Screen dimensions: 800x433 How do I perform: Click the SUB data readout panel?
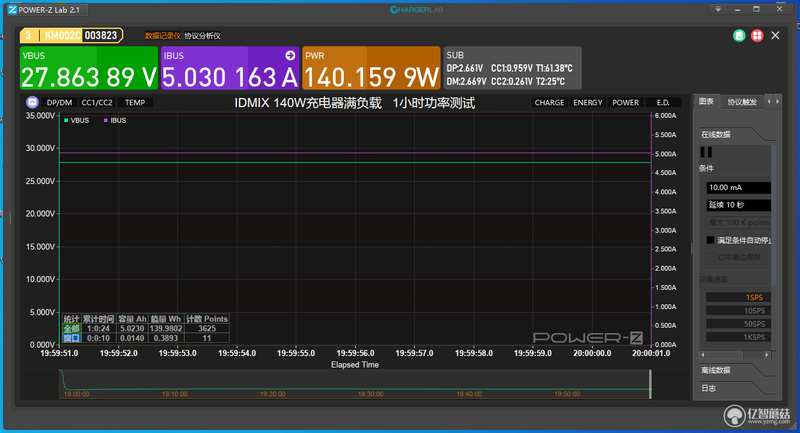(512, 68)
